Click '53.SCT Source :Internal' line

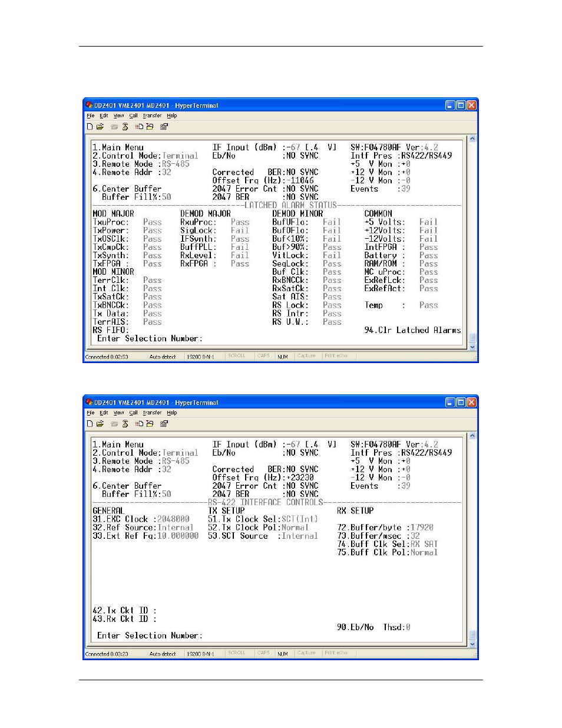tap(263, 535)
